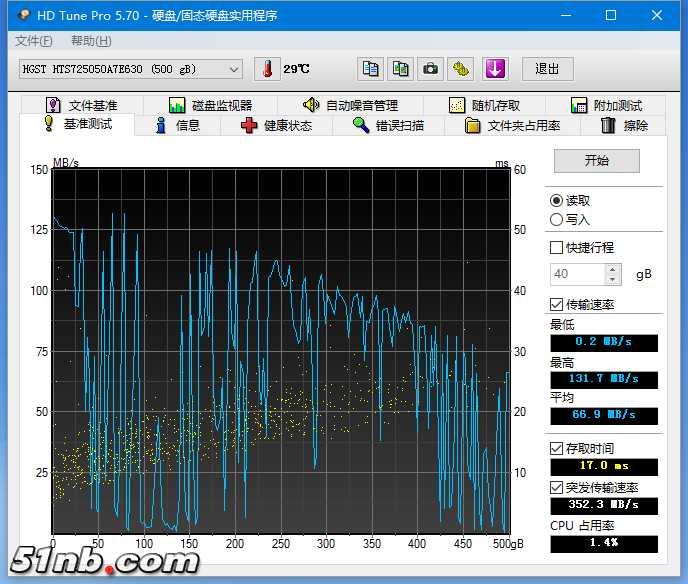Open the 磁盘监视器 disk monitor tab
The height and width of the screenshot is (584, 688).
(210, 105)
